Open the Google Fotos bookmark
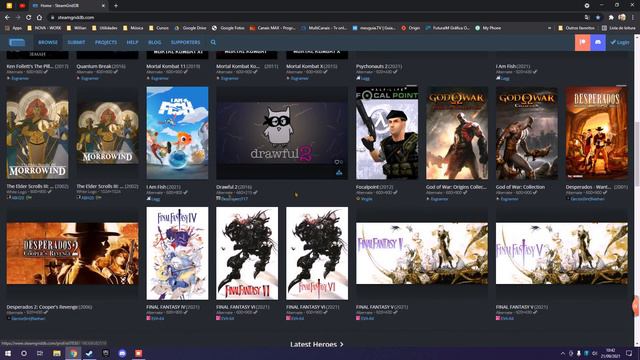Image resolution: width=640 pixels, height=360 pixels. point(228,28)
